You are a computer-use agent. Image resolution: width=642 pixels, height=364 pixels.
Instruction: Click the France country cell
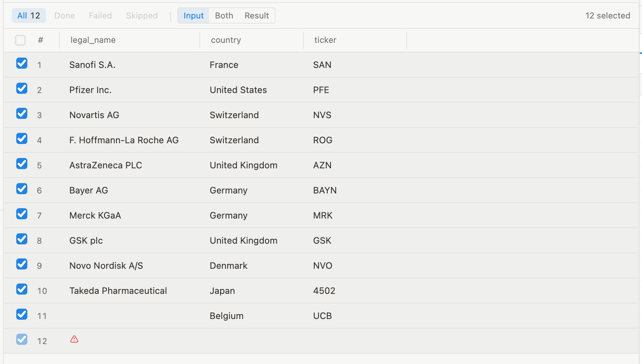click(x=224, y=65)
